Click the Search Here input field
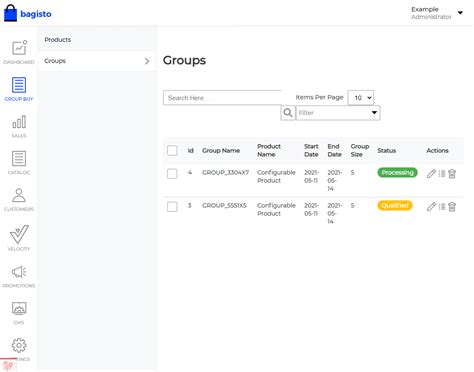This screenshot has height=372, width=474. (x=222, y=98)
